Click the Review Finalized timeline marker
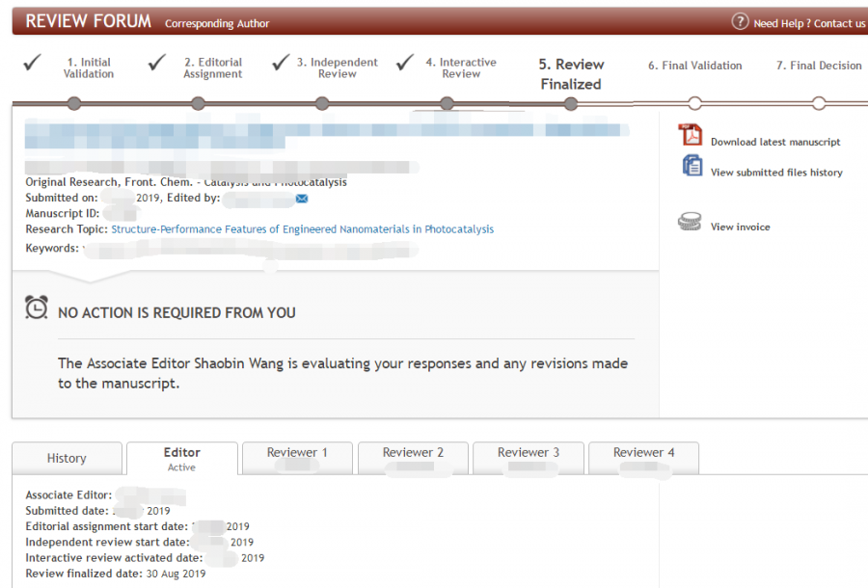This screenshot has height=588, width=868. (x=571, y=103)
